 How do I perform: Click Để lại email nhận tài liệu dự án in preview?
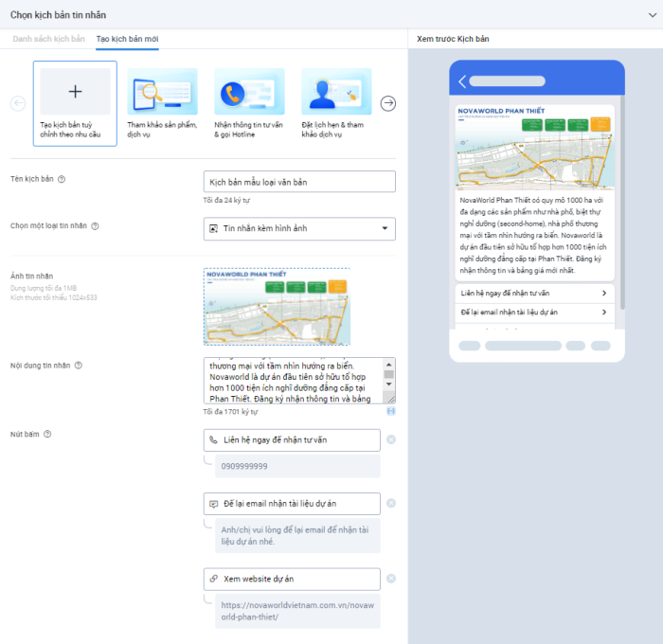(x=534, y=313)
